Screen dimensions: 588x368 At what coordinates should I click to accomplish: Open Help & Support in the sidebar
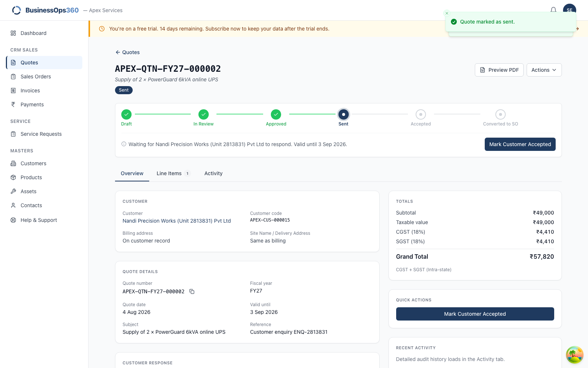tap(44, 220)
